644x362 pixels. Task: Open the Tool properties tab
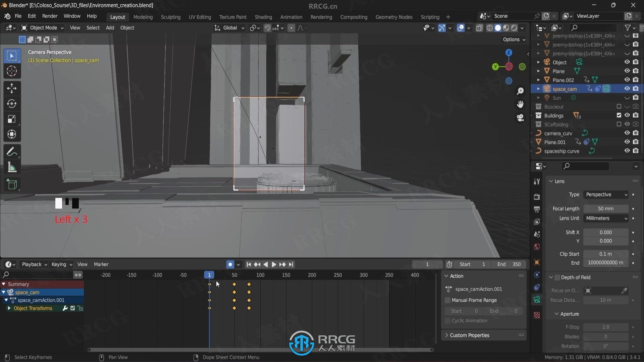coord(537,181)
